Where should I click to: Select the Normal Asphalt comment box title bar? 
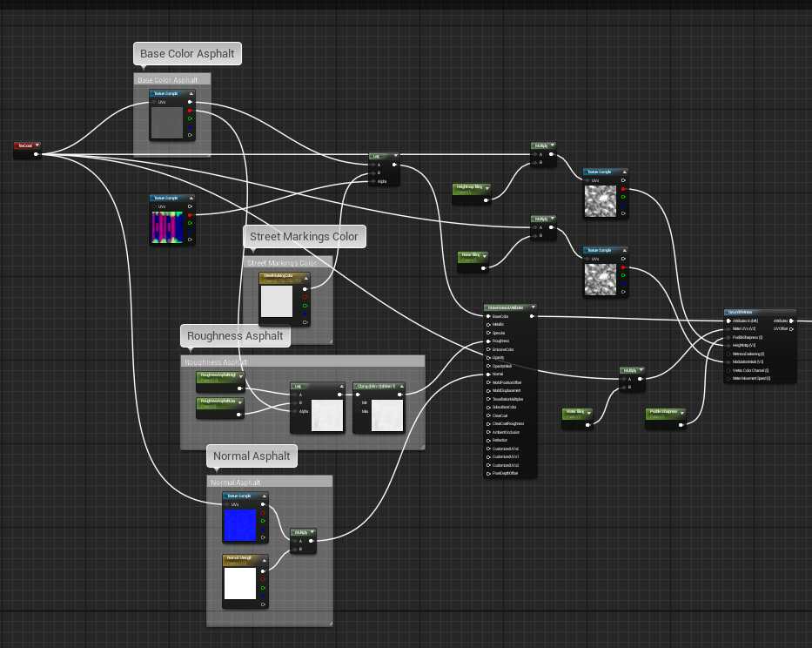click(269, 483)
